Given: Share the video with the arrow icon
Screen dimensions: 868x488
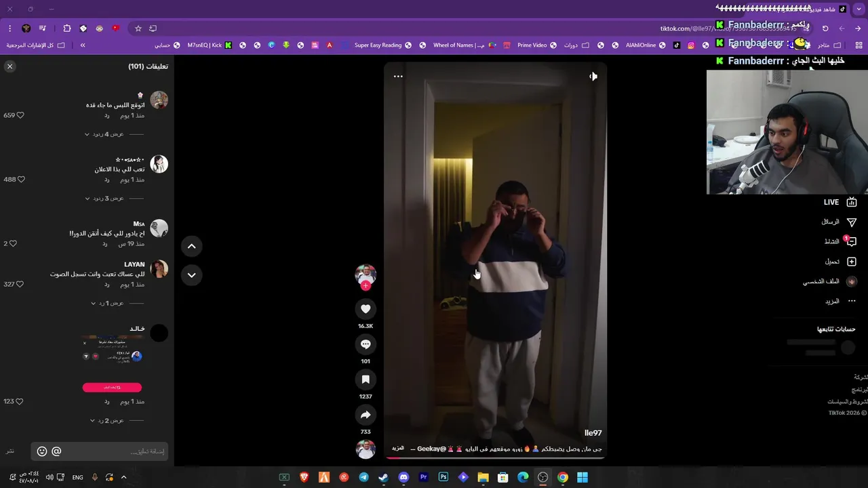Looking at the screenshot, I should click(x=366, y=415).
